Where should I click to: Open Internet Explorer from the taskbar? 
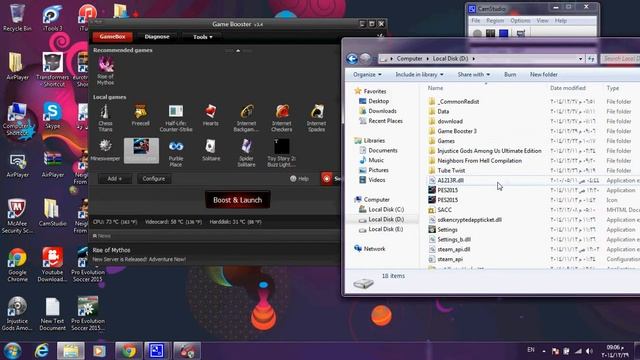(x=42, y=351)
